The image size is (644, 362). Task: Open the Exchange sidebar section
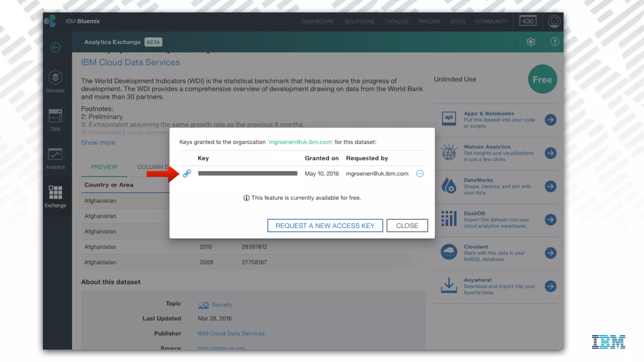pyautogui.click(x=55, y=196)
